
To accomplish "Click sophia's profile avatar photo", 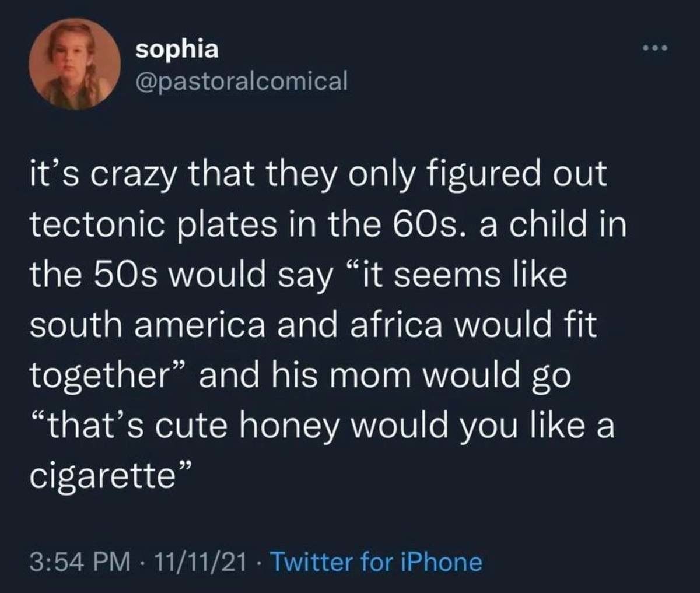I will [75, 64].
